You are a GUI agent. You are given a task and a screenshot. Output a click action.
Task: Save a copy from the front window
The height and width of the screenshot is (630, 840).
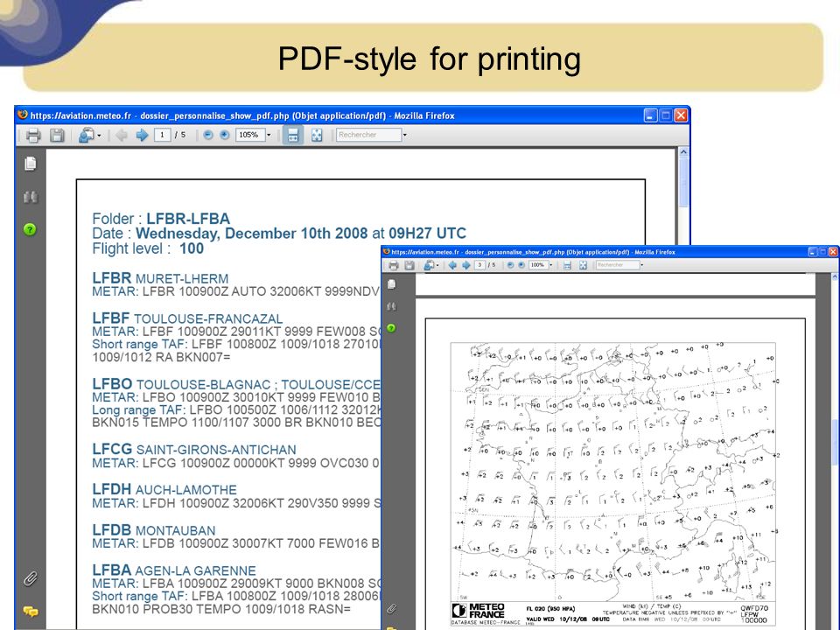coord(409,265)
